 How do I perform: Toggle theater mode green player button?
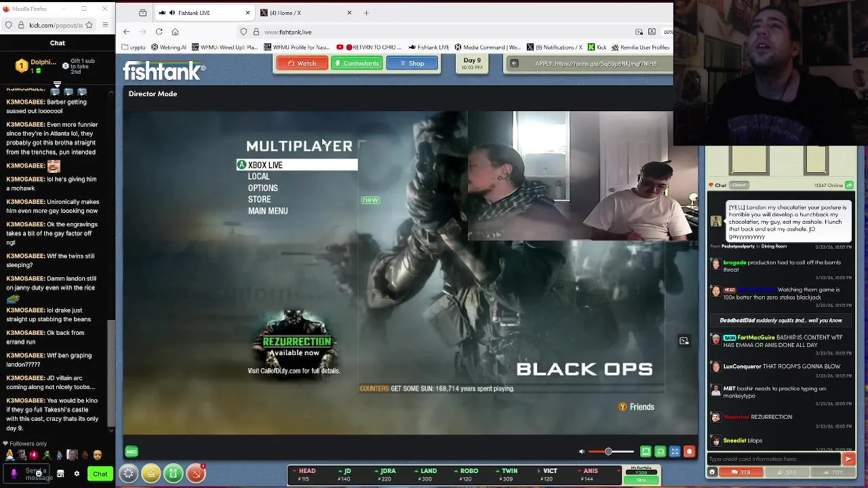646,451
